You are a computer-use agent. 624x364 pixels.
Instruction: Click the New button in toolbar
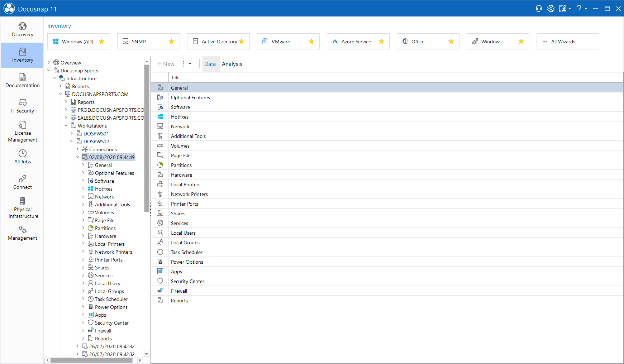pos(166,64)
